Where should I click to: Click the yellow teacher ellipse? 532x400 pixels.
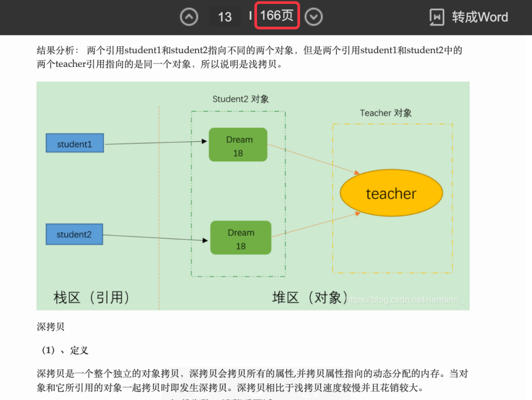391,193
